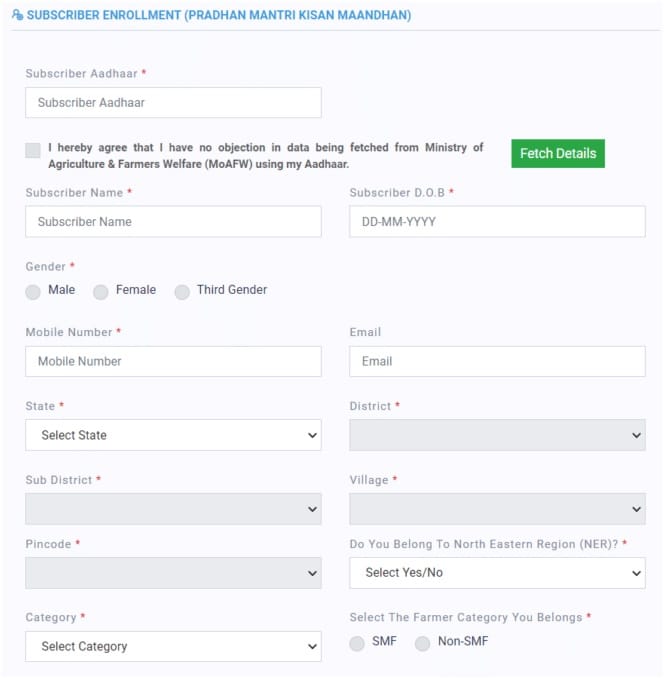Pick SMF farmer category
The height and width of the screenshot is (679, 665).
pyautogui.click(x=357, y=643)
